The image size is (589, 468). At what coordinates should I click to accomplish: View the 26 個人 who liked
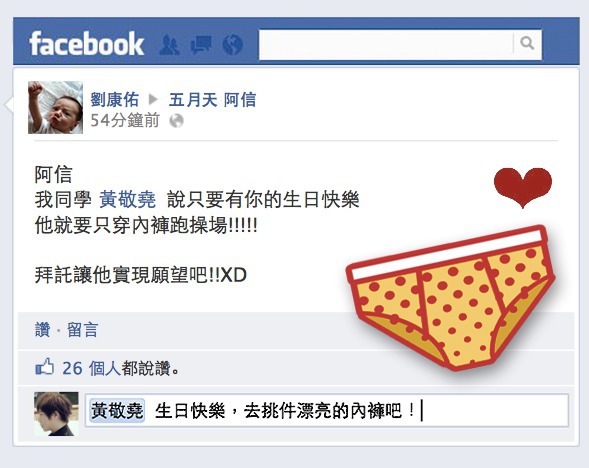[x=91, y=368]
